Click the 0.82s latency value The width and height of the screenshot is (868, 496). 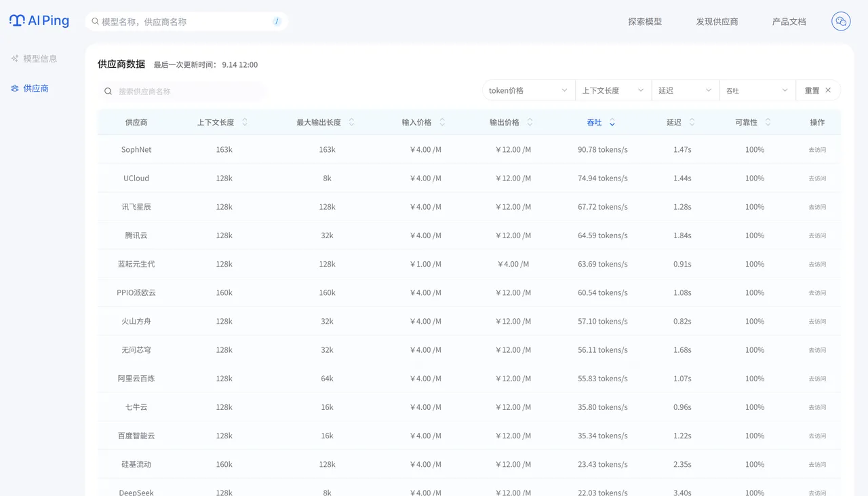[682, 322]
